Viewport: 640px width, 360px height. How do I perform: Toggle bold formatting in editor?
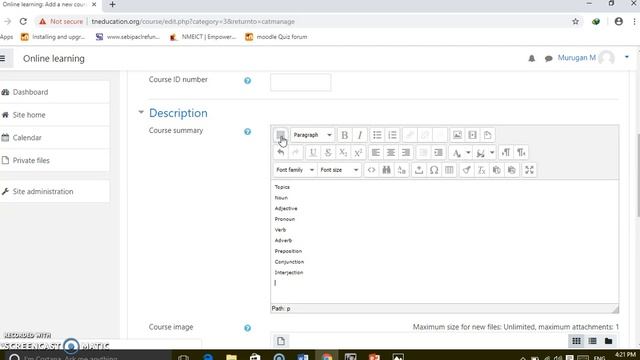344,135
